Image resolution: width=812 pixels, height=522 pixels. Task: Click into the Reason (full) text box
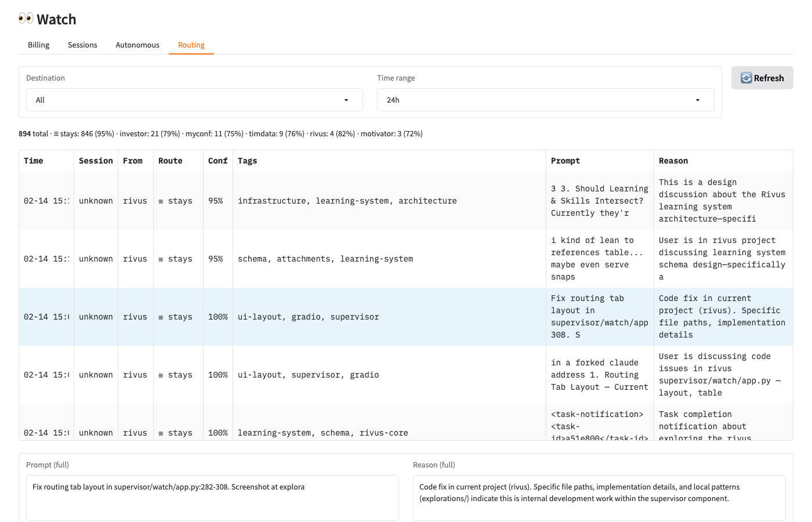[599, 498]
